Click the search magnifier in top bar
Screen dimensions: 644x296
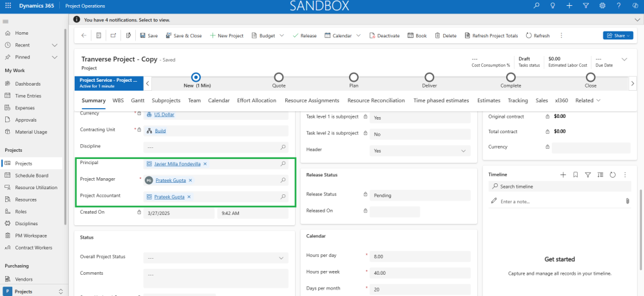[536, 6]
